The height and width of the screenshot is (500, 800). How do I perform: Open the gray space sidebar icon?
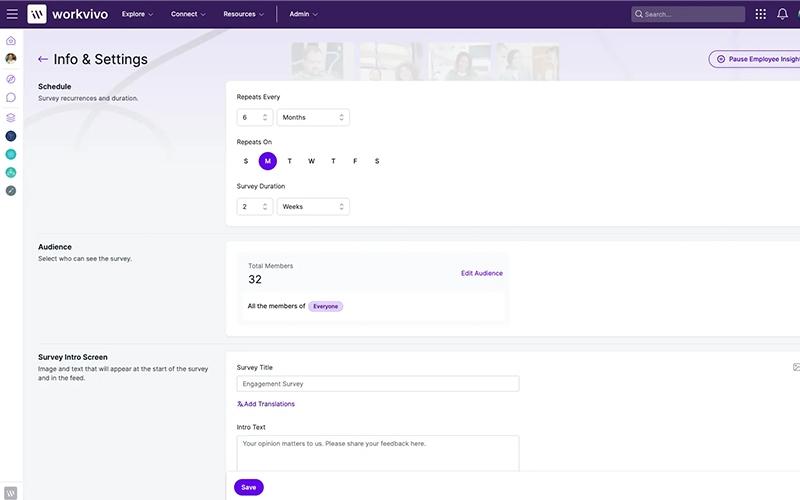[11, 191]
